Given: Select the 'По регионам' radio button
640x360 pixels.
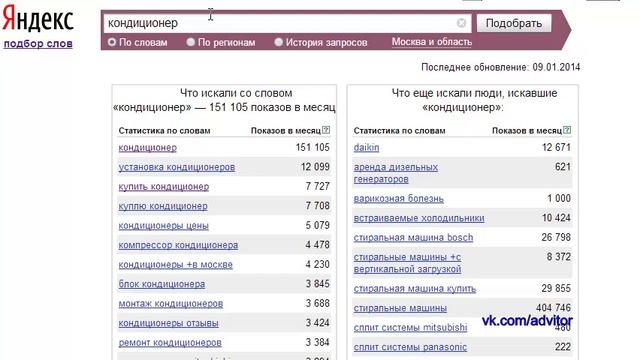Looking at the screenshot, I should (x=191, y=42).
